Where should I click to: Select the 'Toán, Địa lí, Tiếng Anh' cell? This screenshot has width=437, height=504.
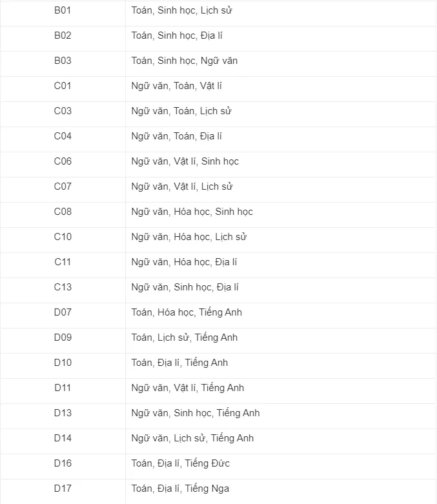click(x=179, y=363)
